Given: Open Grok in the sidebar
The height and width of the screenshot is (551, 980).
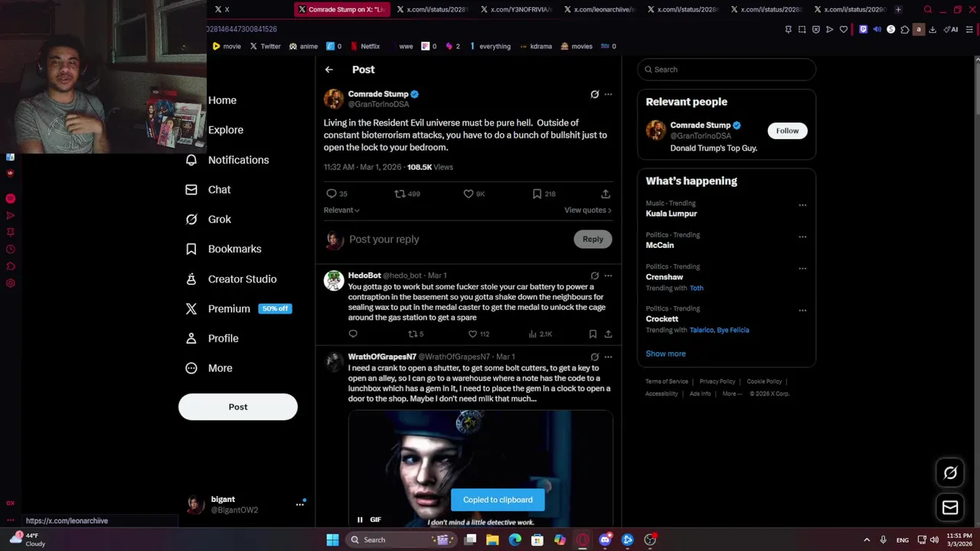Looking at the screenshot, I should click(x=208, y=220).
